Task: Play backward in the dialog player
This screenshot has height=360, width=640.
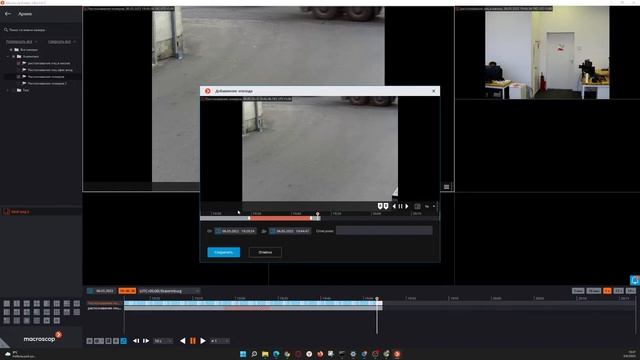Action: (x=394, y=207)
